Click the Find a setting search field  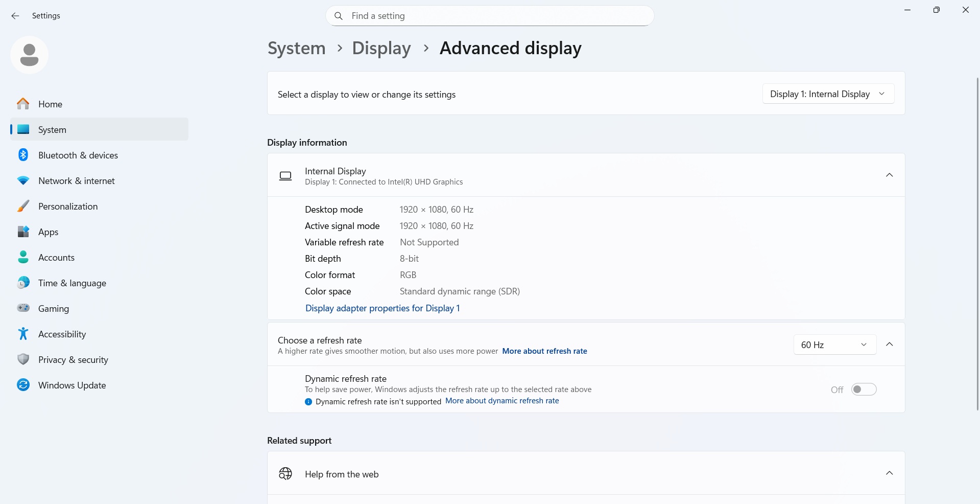(x=489, y=16)
